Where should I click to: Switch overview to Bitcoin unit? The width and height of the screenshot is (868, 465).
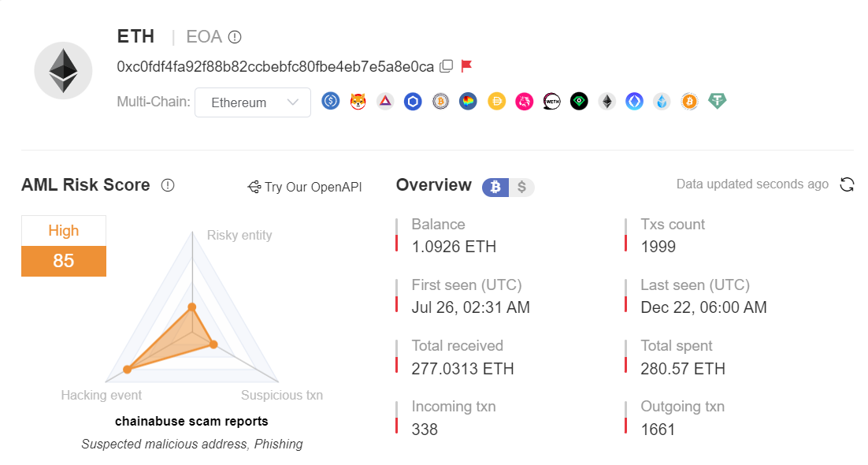tap(496, 187)
